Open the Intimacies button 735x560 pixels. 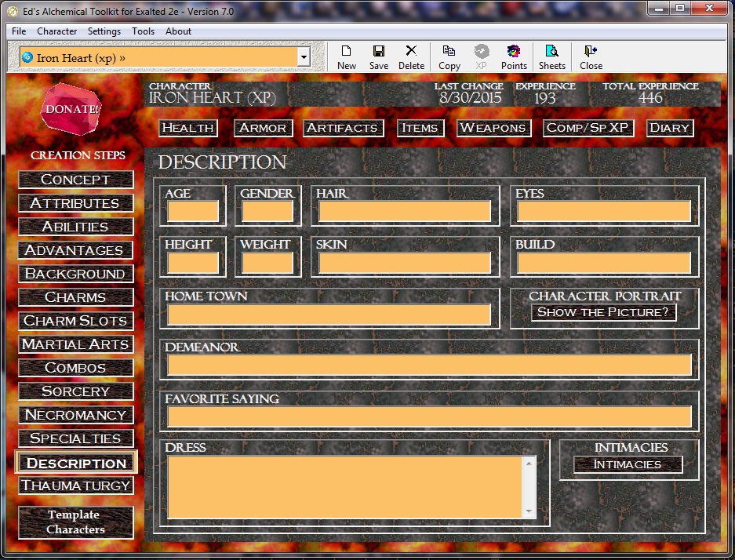click(628, 464)
